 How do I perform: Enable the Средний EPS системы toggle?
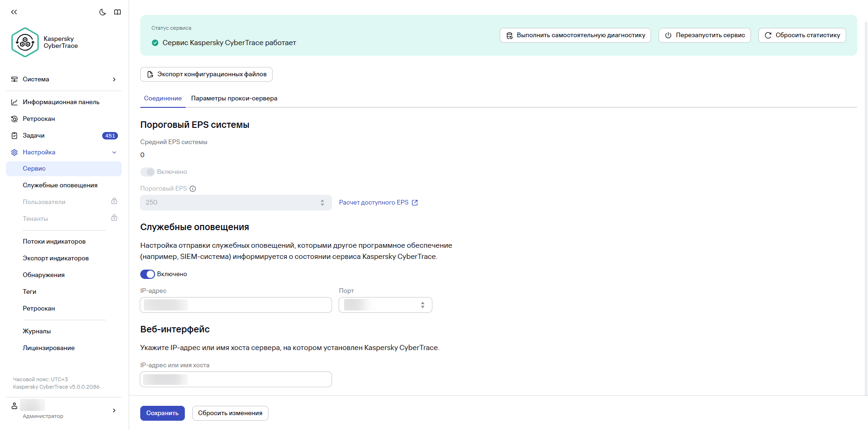[148, 172]
